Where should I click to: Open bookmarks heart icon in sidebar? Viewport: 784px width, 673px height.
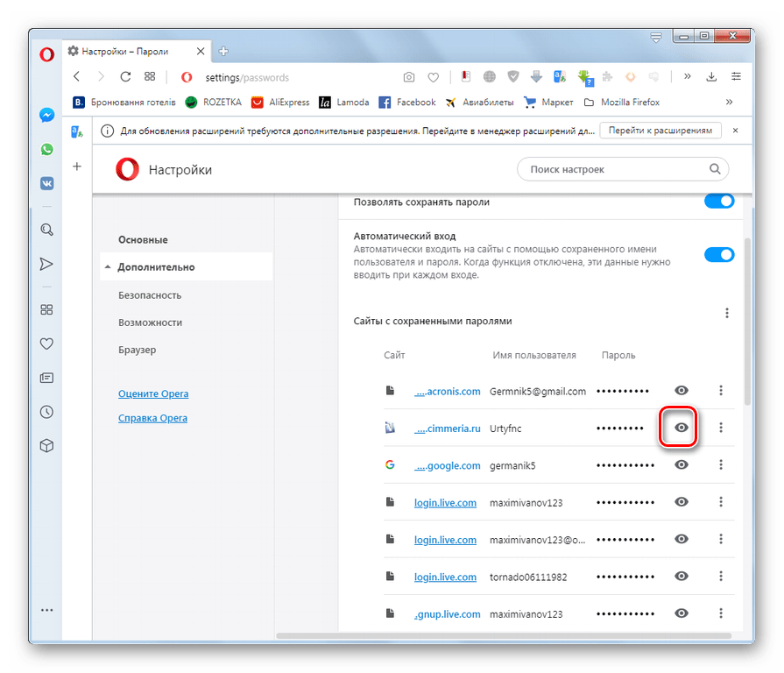coord(46,344)
